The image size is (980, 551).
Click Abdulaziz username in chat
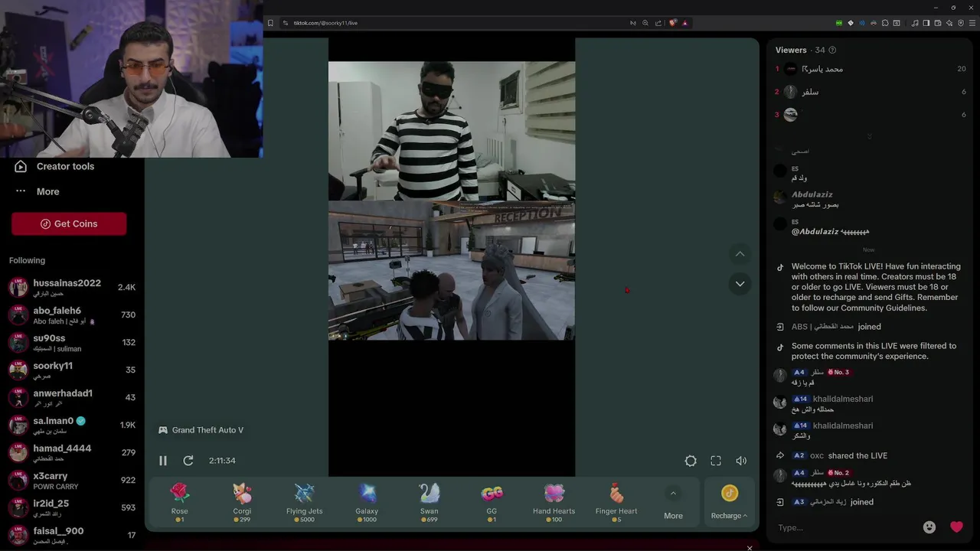click(x=812, y=194)
